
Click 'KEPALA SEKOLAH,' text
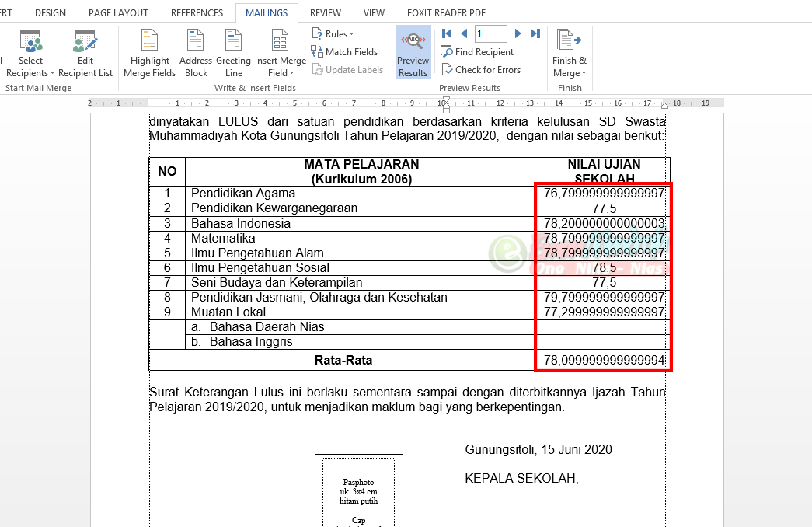coord(521,478)
